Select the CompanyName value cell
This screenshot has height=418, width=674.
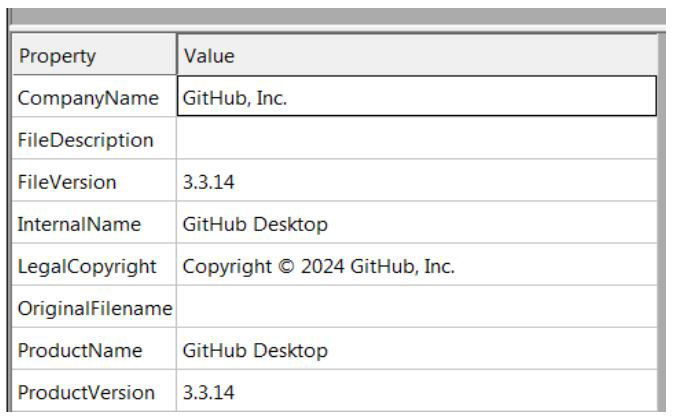coord(417,96)
